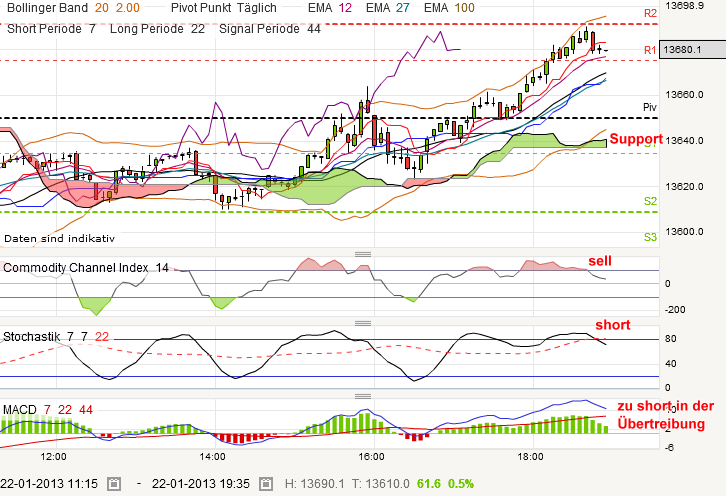Click the R1 resistance level label
The image size is (726, 496).
651,50
